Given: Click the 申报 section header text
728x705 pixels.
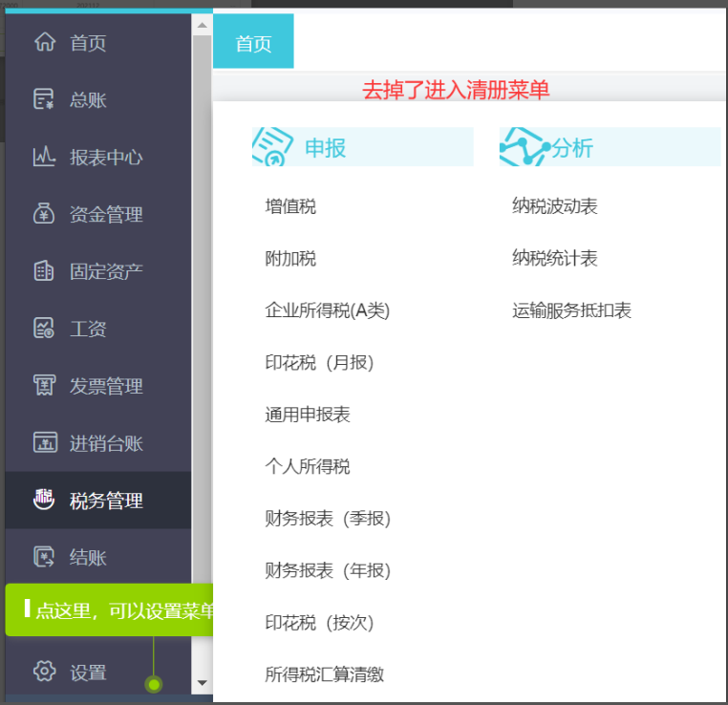Looking at the screenshot, I should coord(325,147).
